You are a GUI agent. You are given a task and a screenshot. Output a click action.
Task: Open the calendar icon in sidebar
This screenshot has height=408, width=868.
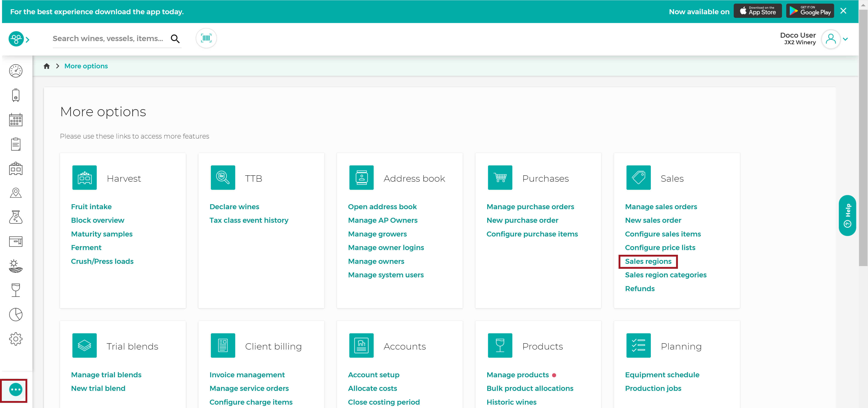pyautogui.click(x=16, y=120)
